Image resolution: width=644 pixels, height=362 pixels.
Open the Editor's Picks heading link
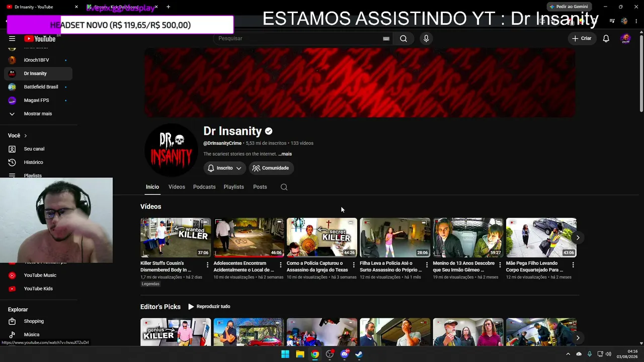(x=160, y=307)
